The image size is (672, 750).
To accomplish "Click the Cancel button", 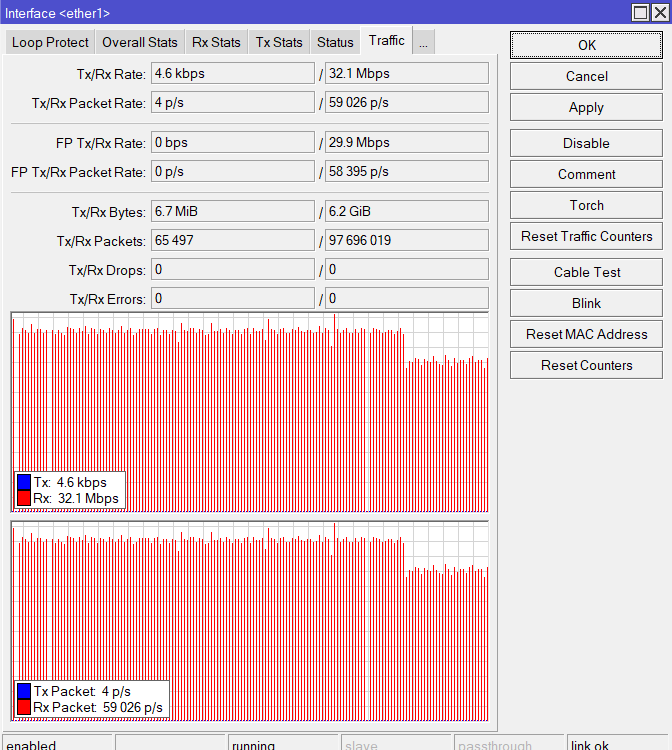I will click(586, 76).
